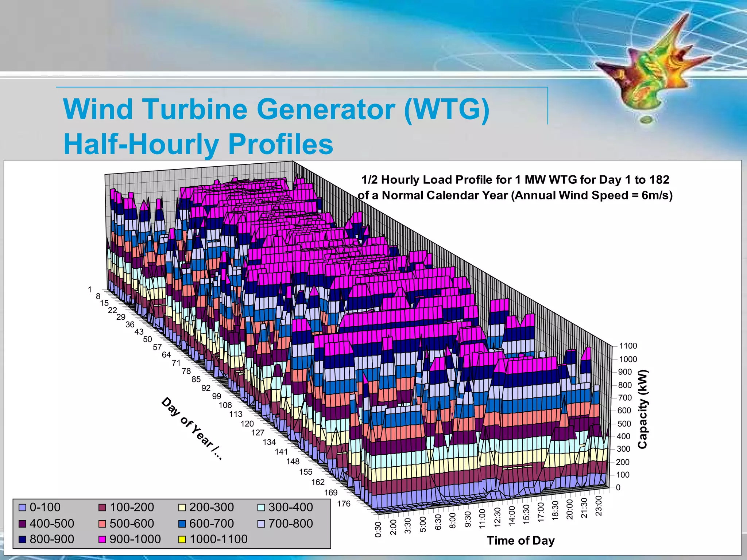Click the 12:30 label on time axis

tap(497, 517)
